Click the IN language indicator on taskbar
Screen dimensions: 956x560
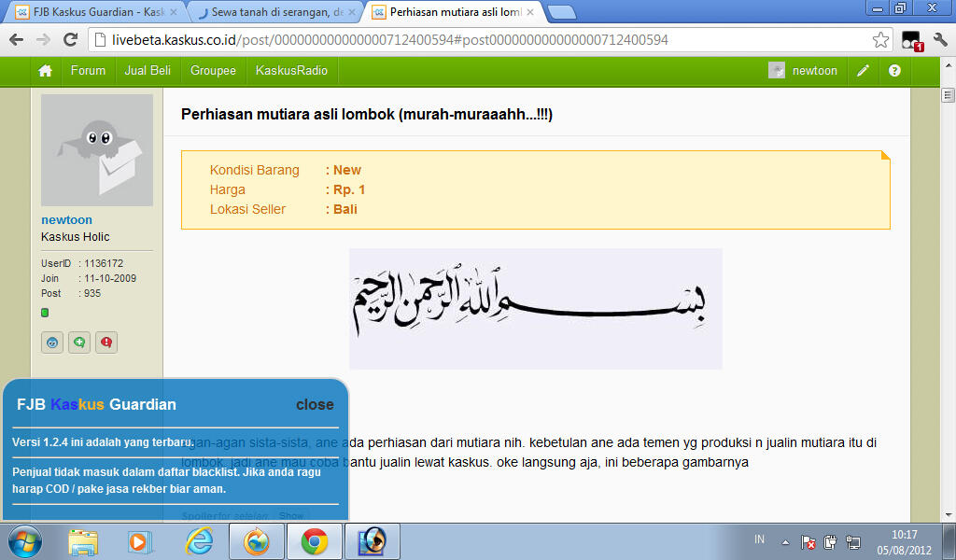click(x=759, y=539)
